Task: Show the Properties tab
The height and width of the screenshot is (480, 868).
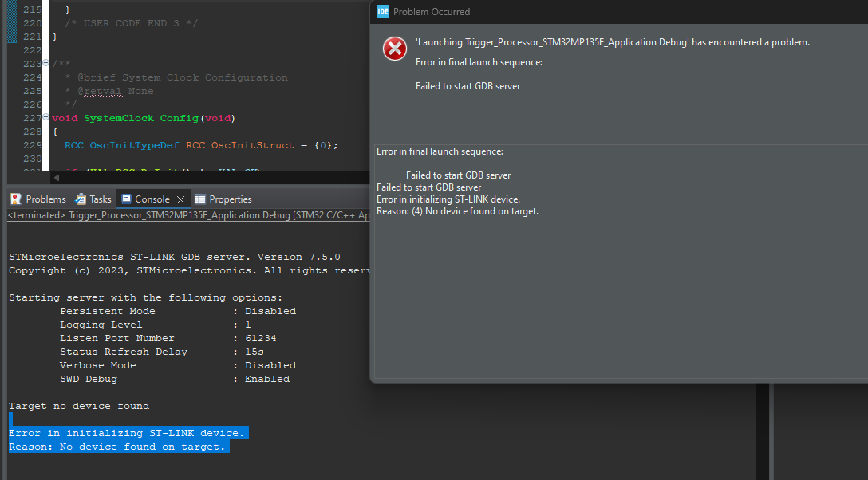Action: tap(231, 199)
